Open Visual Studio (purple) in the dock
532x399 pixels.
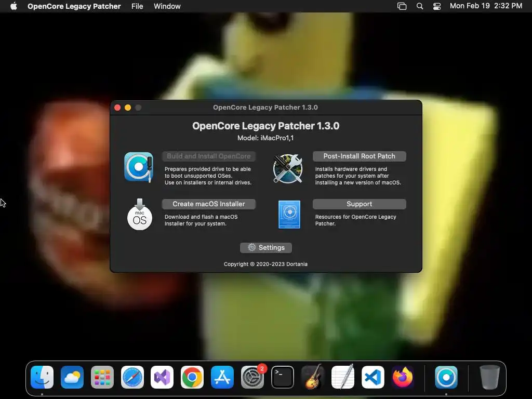point(162,377)
